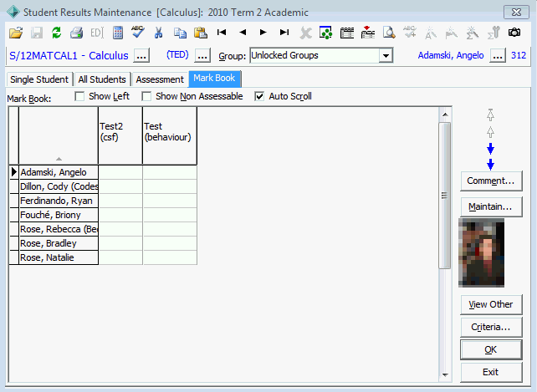Select the row Rose, Rebecca
Image resolution: width=537 pixels, height=392 pixels.
(x=59, y=229)
